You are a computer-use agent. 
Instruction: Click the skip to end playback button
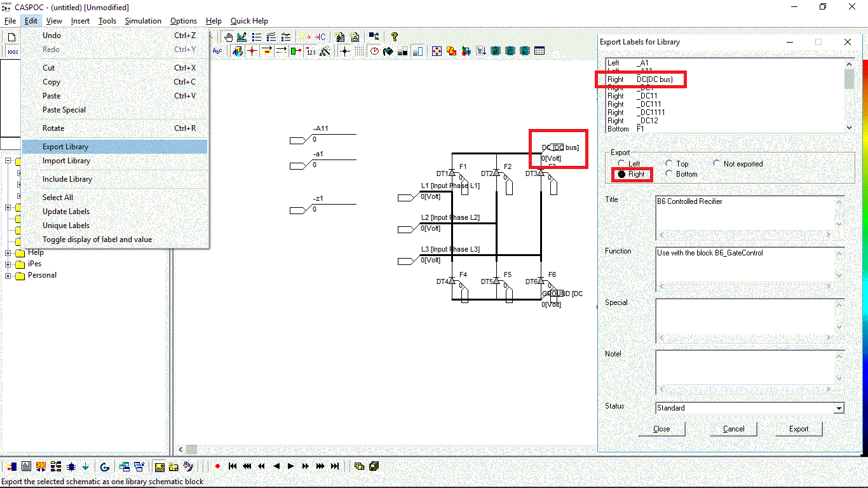335,466
